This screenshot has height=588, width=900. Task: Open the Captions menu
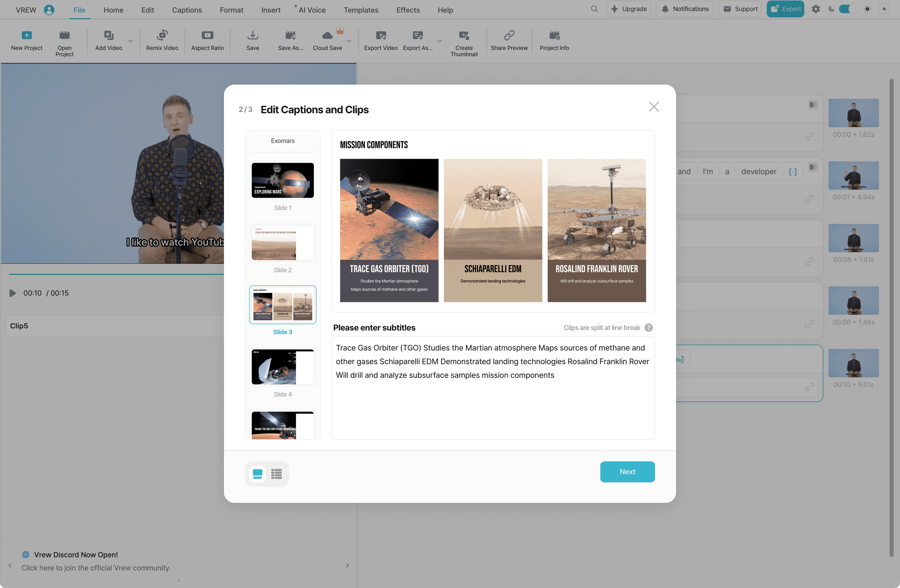[x=187, y=10]
